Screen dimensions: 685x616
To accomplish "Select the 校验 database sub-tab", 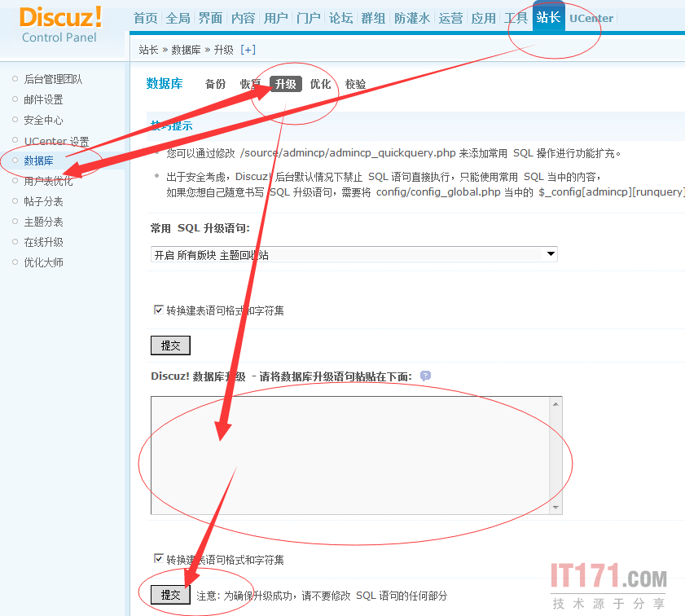I will click(356, 84).
